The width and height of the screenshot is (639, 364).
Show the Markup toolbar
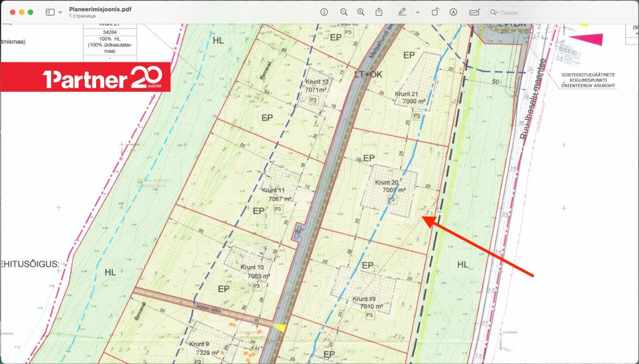453,12
